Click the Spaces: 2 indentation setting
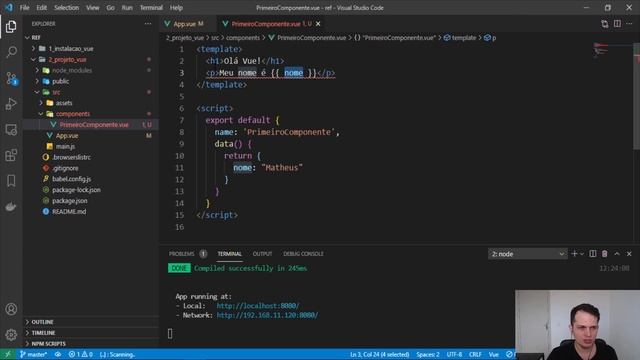 coord(428,354)
